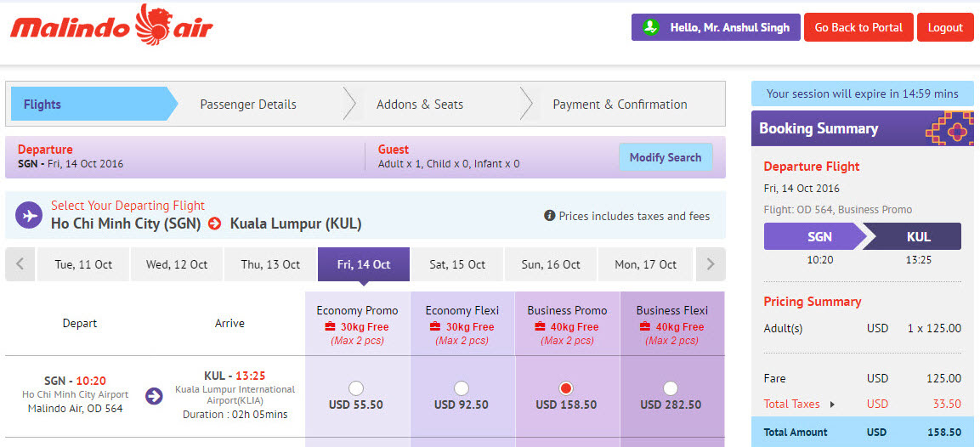Click the info icon next to Prices includes taxes
Image resolution: width=980 pixels, height=447 pixels.
[549, 216]
